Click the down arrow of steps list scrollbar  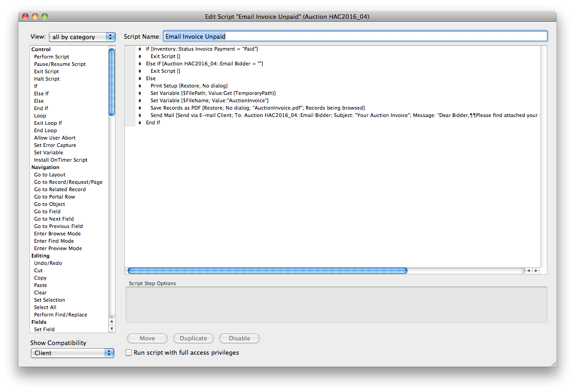111,329
